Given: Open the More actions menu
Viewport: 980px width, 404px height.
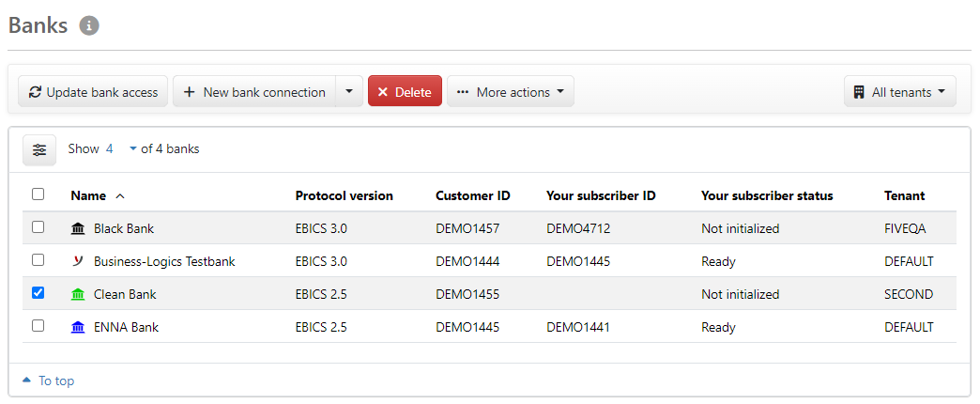Looking at the screenshot, I should coord(510,92).
